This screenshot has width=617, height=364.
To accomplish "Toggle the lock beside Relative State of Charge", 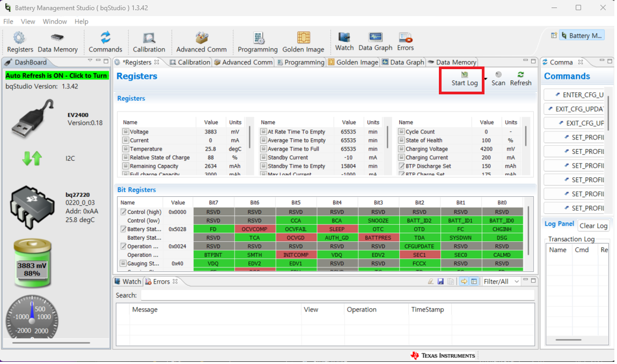I will point(126,157).
